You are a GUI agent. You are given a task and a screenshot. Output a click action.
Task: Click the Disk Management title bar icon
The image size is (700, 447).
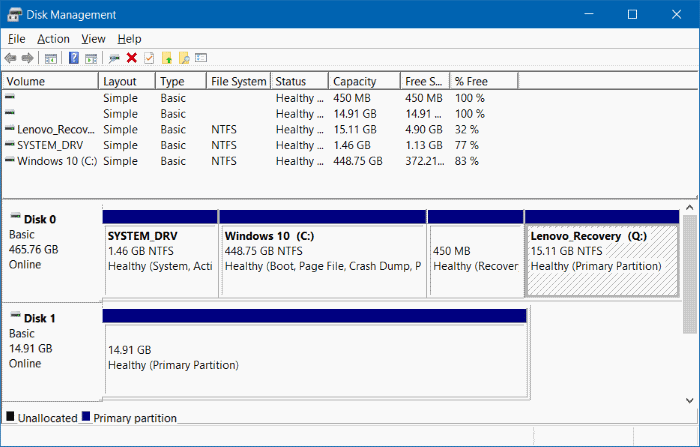[x=14, y=15]
